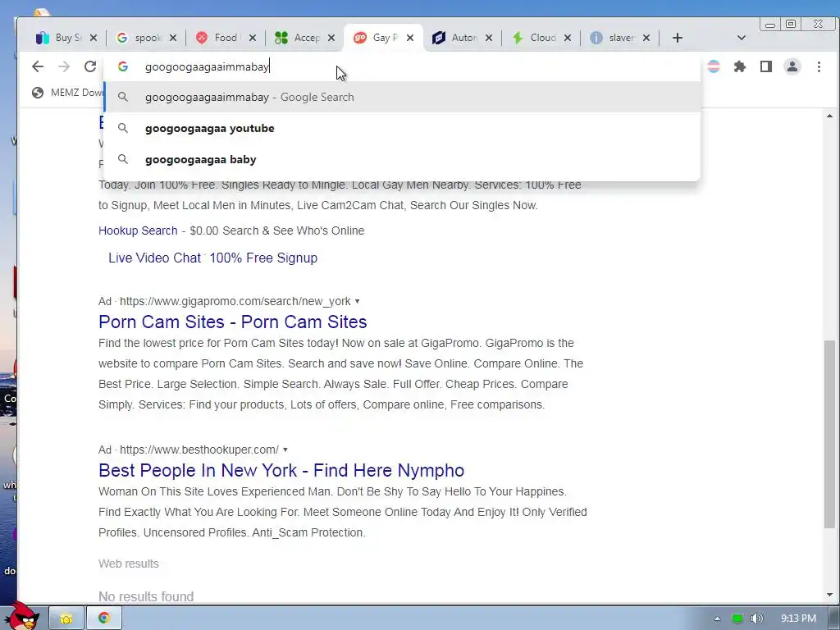Close the 'Cloud' tab
Viewport: 840px width, 630px height.
568,38
